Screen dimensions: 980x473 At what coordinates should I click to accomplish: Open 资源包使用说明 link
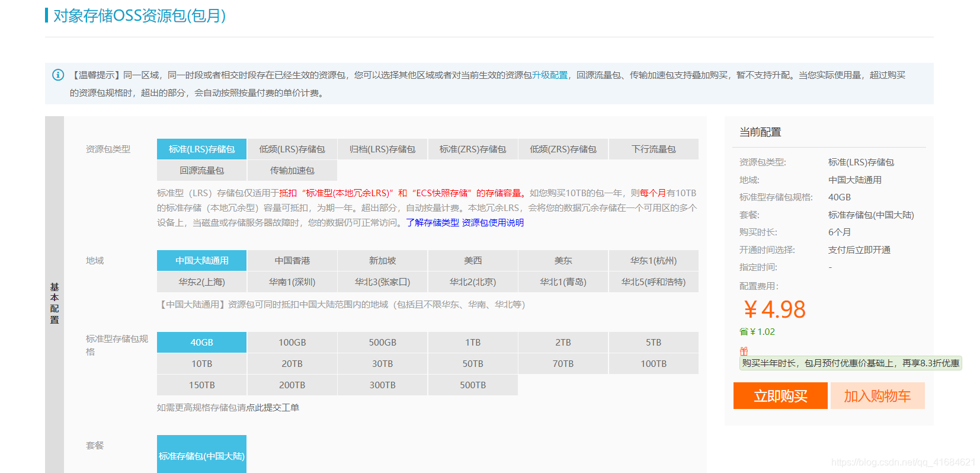pyautogui.click(x=493, y=223)
